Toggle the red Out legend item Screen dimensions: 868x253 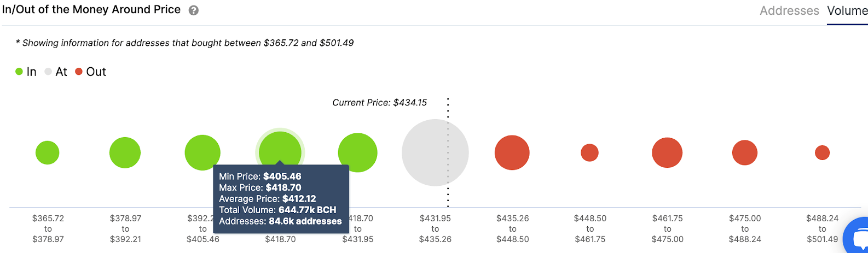click(x=91, y=72)
